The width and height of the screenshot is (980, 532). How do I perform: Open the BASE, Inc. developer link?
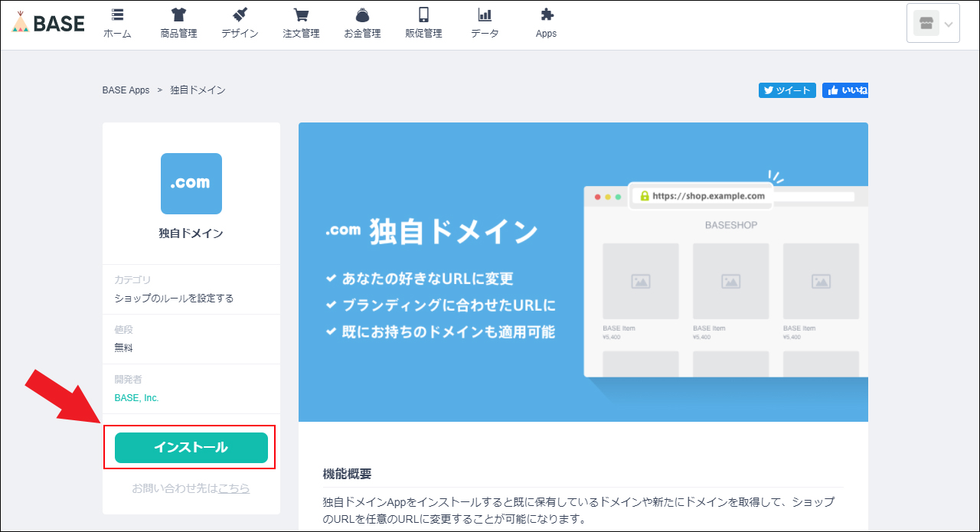pyautogui.click(x=136, y=398)
